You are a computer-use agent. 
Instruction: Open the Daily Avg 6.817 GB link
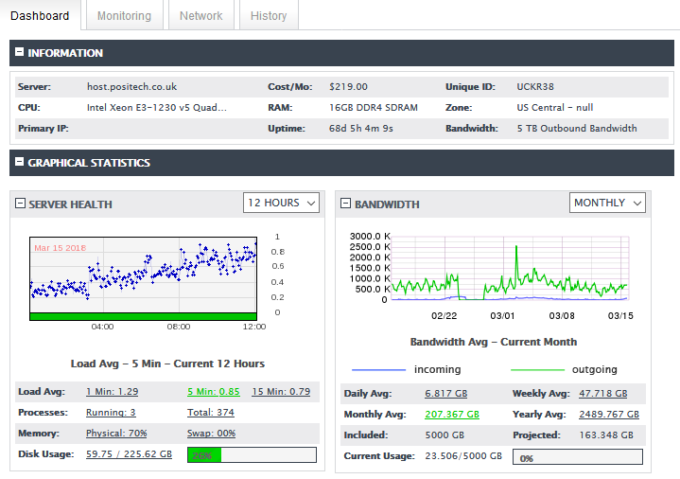446,394
